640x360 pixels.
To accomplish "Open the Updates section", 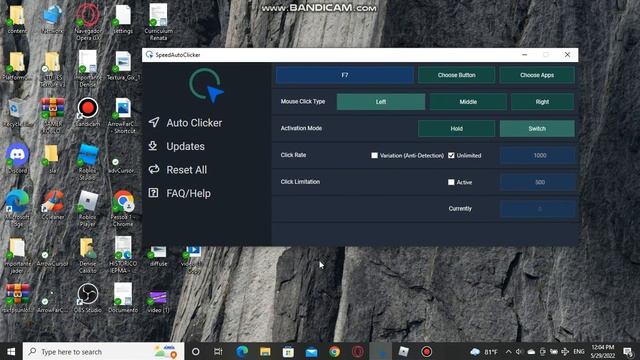I will [177, 146].
